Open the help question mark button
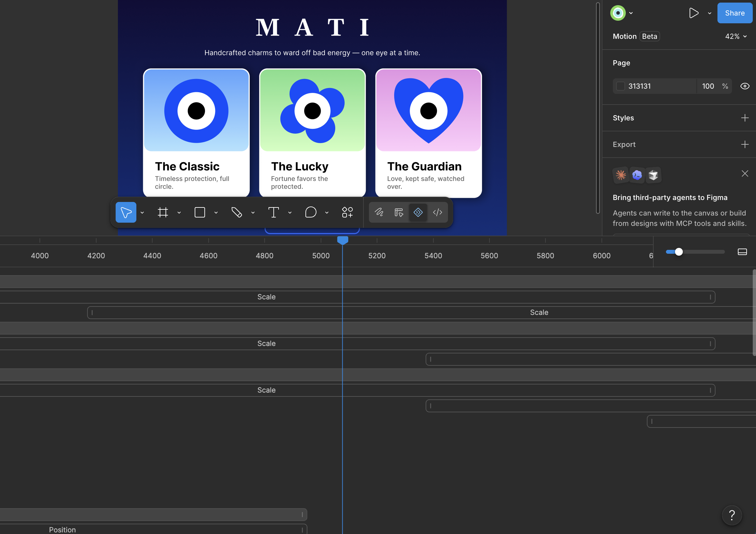The image size is (756, 534). coord(732,515)
